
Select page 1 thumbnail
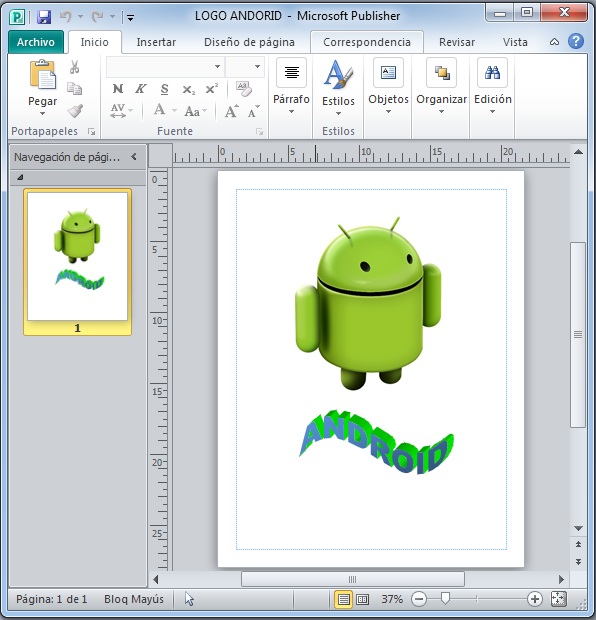click(x=78, y=262)
